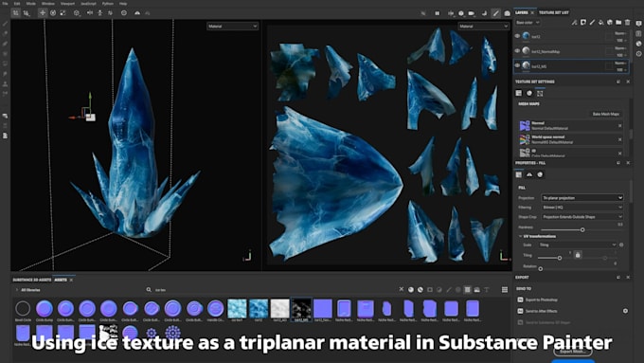
Task: Open the Edit menu
Action: (x=17, y=3)
